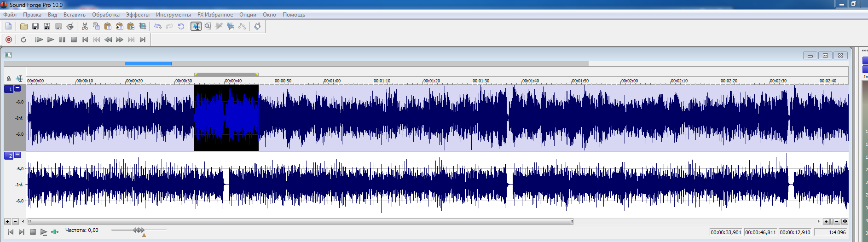
Task: Click the Cut scissors icon
Action: (85, 26)
